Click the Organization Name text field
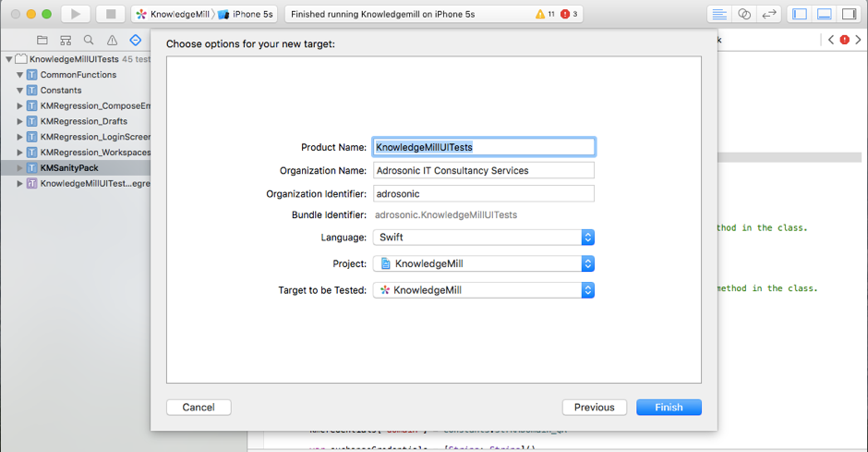This screenshot has height=452, width=868. (483, 171)
